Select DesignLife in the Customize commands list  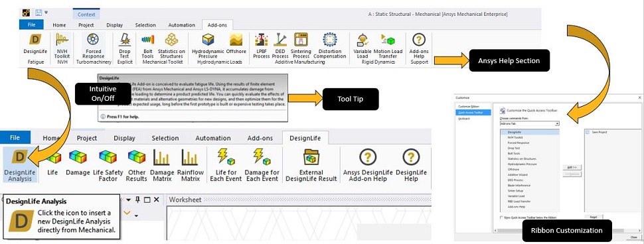530,133
